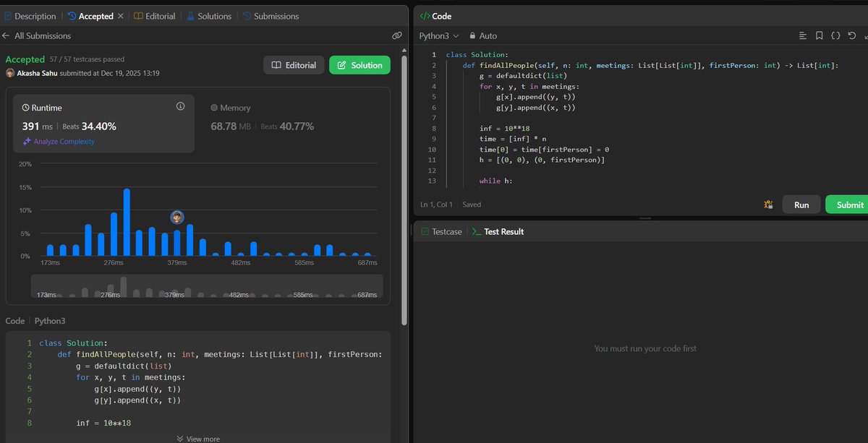The width and height of the screenshot is (868, 443).
Task: Click in editor line 'inf = 10**18'
Action: pyautogui.click(x=504, y=129)
